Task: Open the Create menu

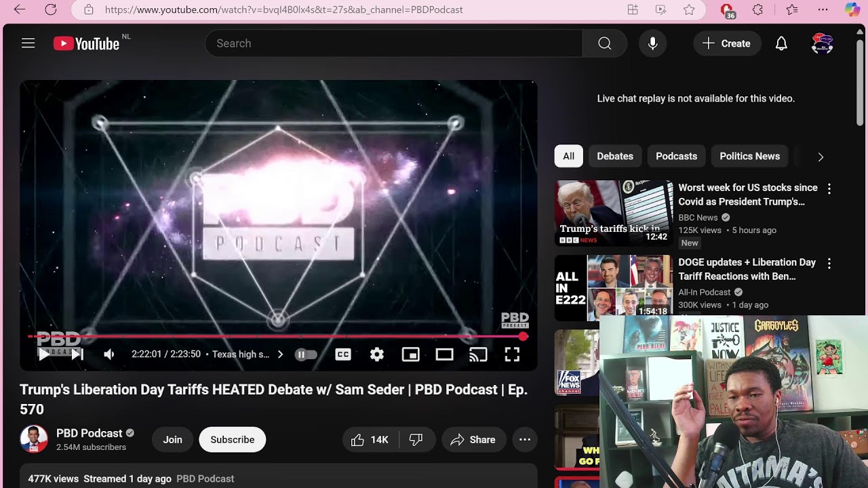Action: point(726,43)
